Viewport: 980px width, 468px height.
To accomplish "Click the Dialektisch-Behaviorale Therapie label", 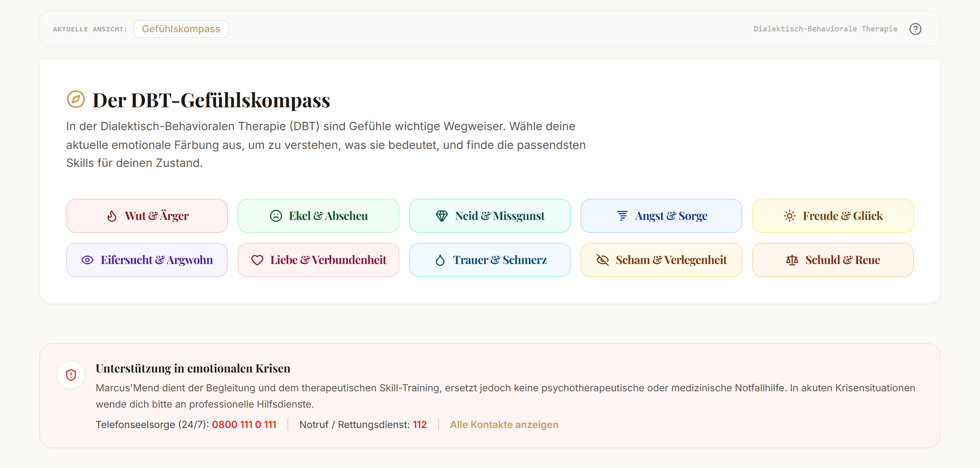I will pos(825,29).
